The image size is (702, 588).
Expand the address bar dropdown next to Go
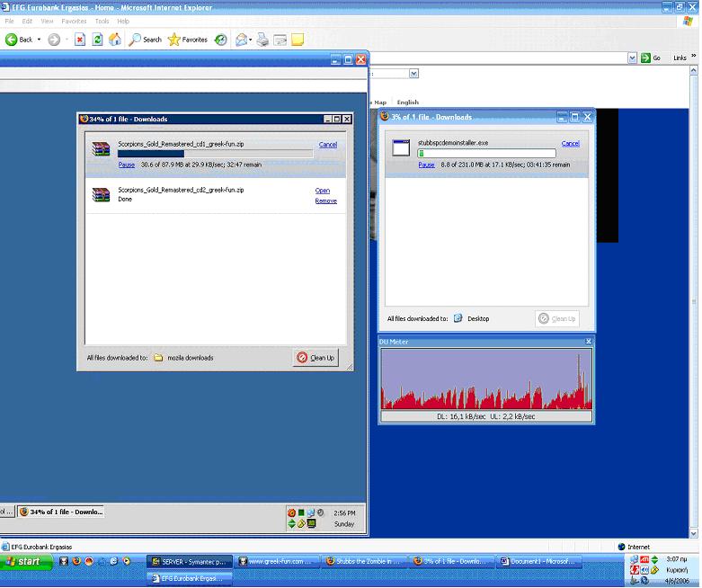[x=632, y=58]
